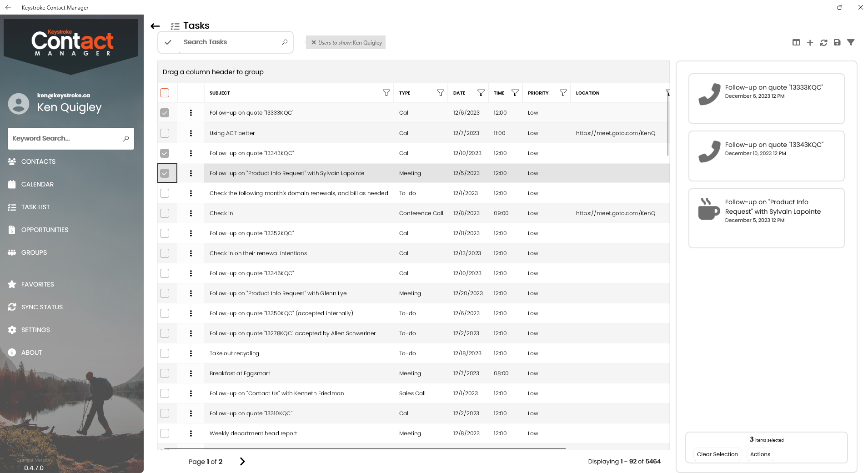Check the domain renewals to-do row
This screenshot has width=868, height=473.
165,193
